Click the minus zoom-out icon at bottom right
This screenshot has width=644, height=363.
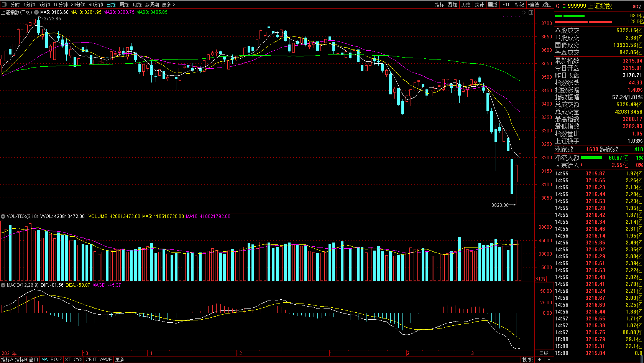point(549,360)
